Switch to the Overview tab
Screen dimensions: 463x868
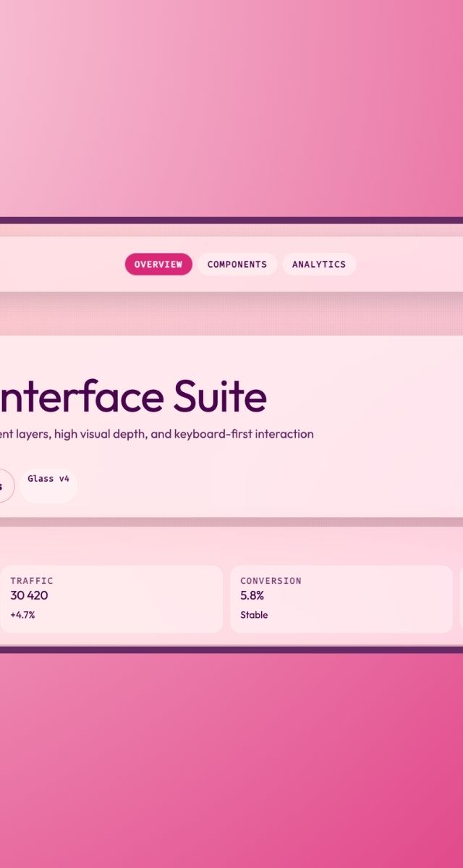(158, 264)
